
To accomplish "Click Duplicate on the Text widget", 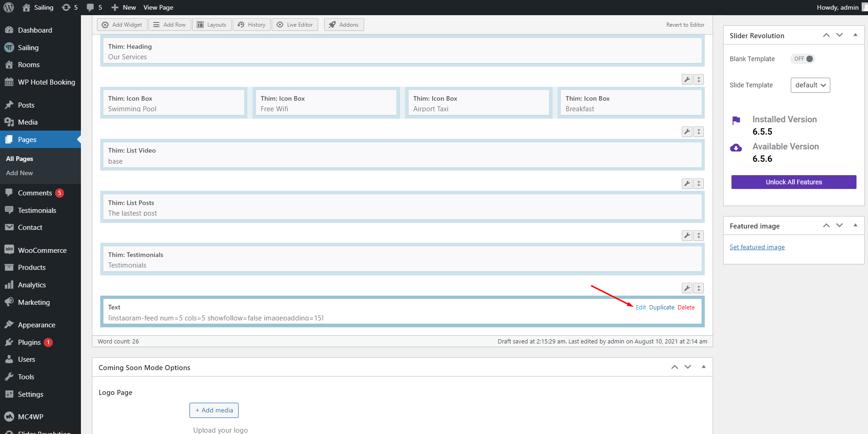I will [x=662, y=308].
